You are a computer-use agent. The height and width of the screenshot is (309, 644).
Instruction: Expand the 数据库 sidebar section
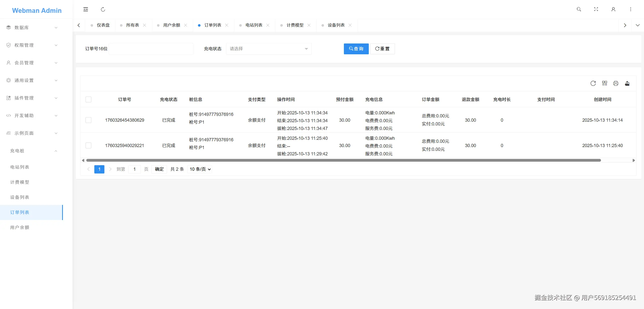point(31,27)
